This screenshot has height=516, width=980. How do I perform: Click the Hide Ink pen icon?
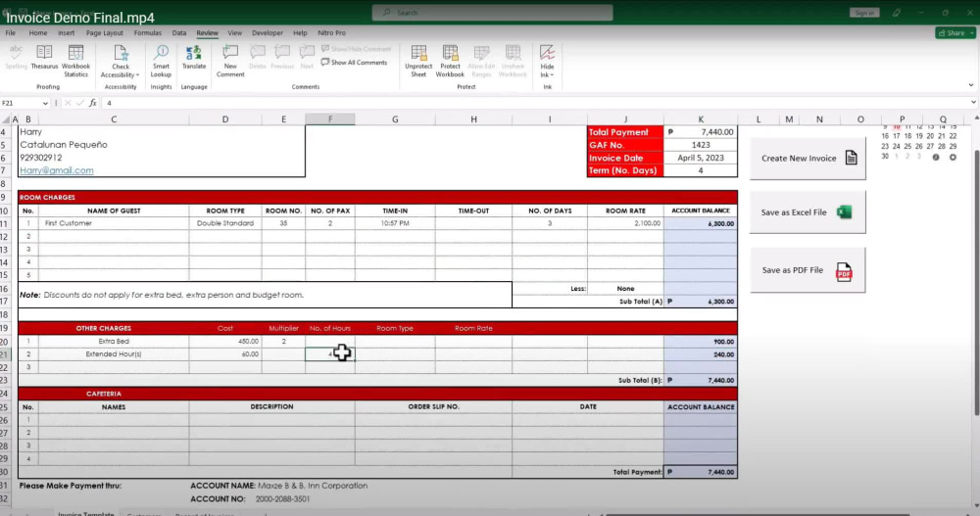(547, 53)
